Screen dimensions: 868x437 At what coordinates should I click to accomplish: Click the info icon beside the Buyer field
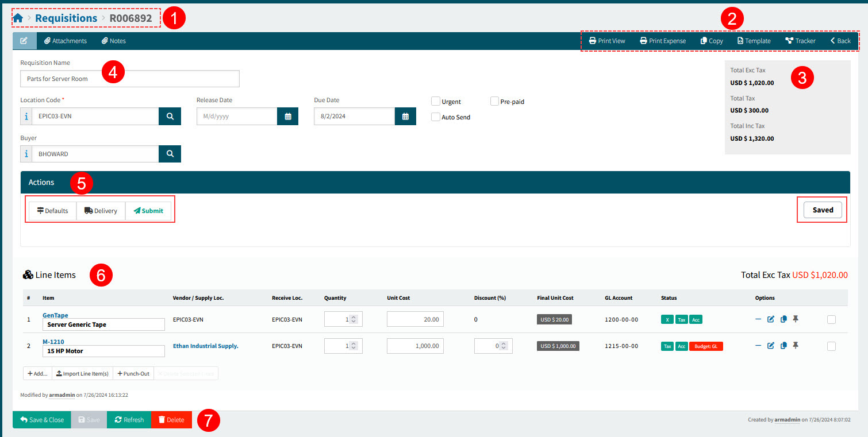(x=26, y=153)
